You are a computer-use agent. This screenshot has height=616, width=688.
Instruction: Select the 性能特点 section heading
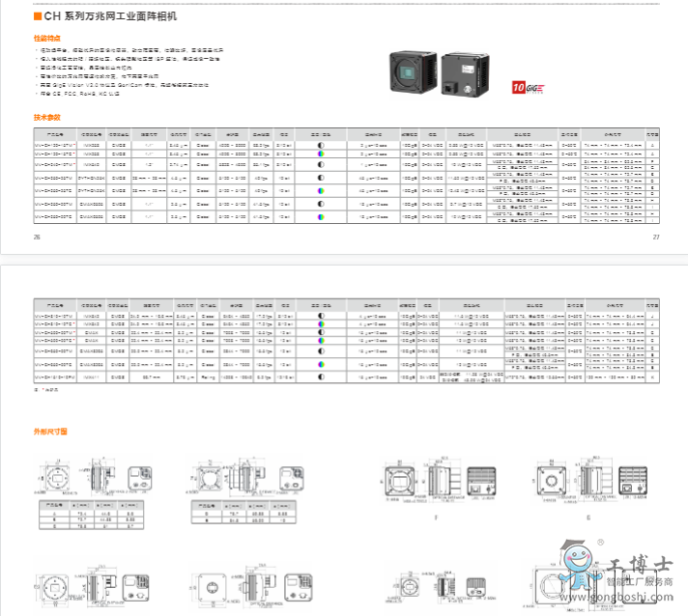point(46,38)
